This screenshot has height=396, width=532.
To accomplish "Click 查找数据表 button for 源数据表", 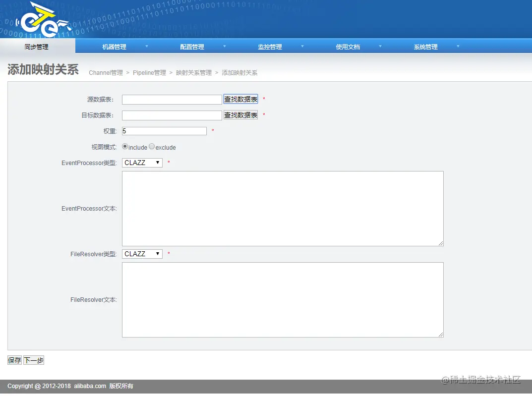I will [240, 99].
